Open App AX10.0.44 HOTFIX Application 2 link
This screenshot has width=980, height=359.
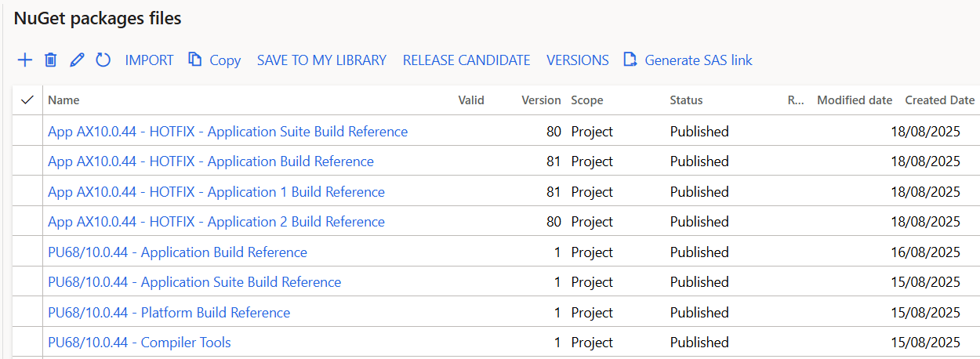(216, 222)
